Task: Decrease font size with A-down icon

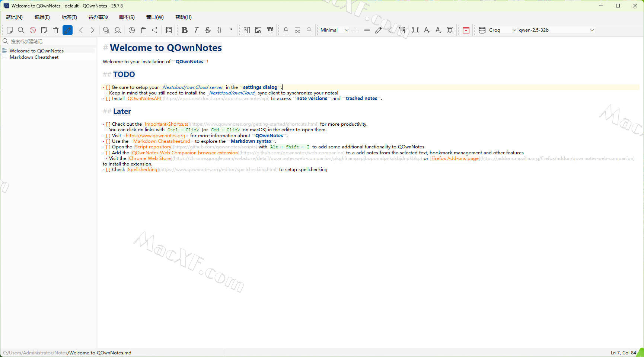Action: [439, 30]
